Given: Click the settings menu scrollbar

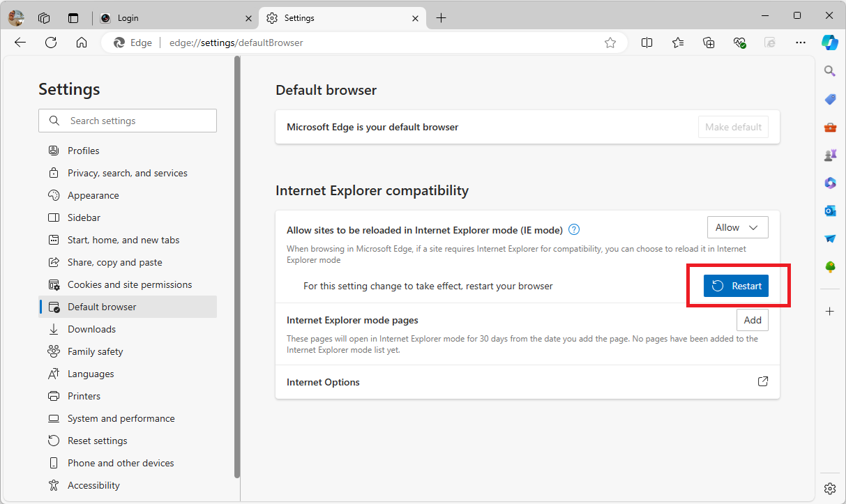Looking at the screenshot, I should (x=237, y=268).
